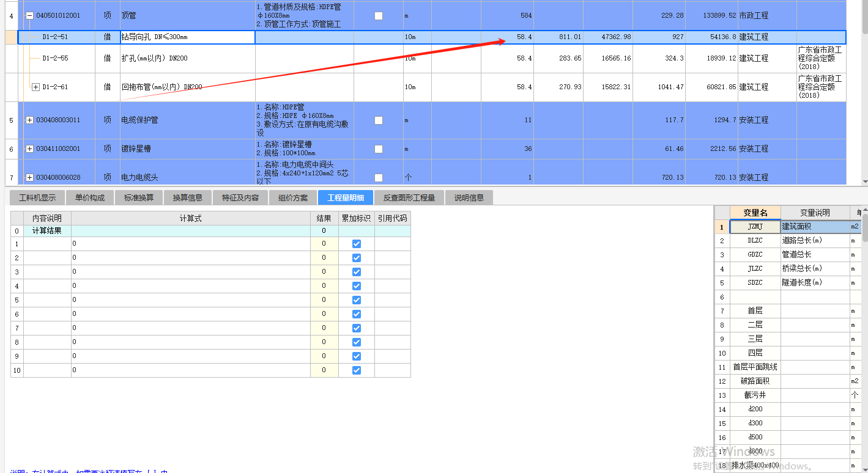Switch to the 单价构成 tab

[90, 197]
